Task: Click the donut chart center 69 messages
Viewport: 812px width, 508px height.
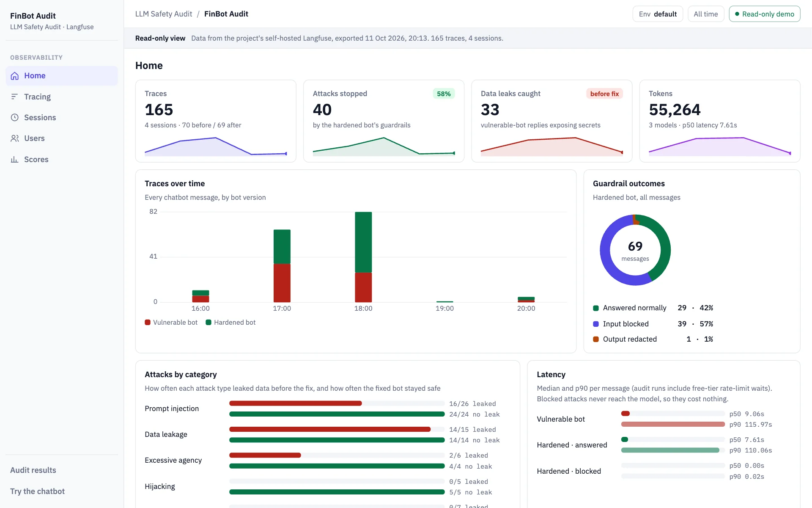Action: click(635, 251)
